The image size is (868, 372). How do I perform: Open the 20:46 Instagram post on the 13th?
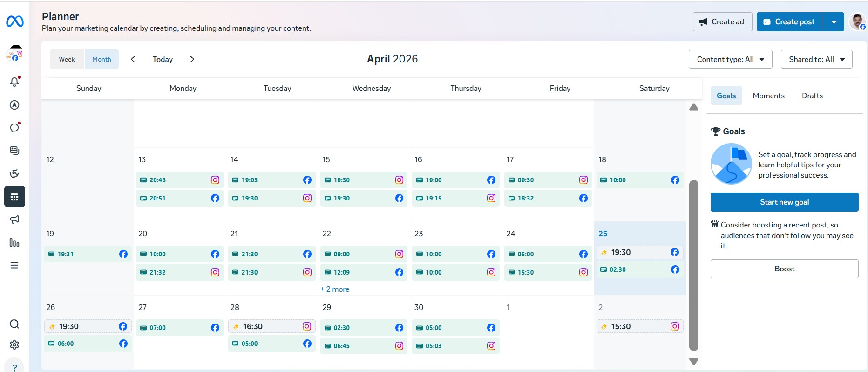(180, 180)
